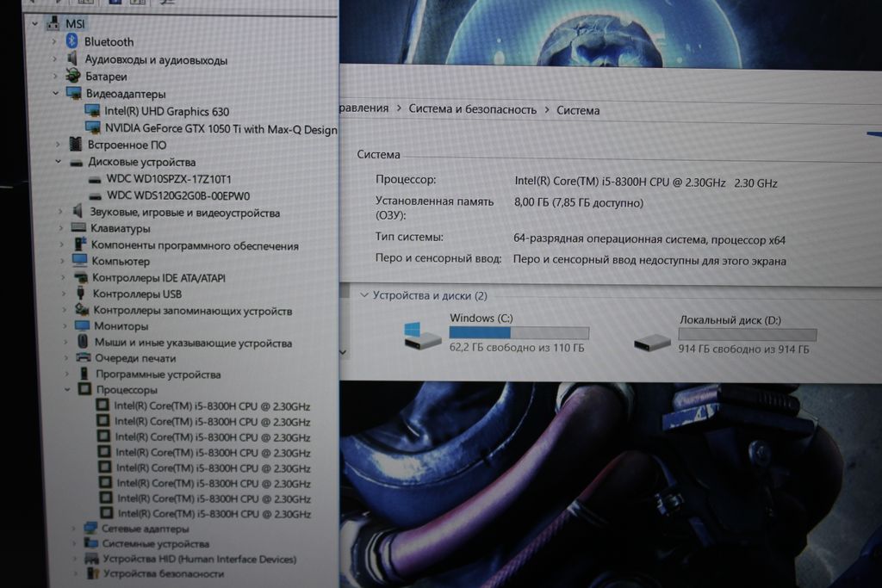Viewport: 882px width, 588px height.
Task: Select the WDC WD10SPZX-17Z10T1 disk
Action: [x=169, y=179]
